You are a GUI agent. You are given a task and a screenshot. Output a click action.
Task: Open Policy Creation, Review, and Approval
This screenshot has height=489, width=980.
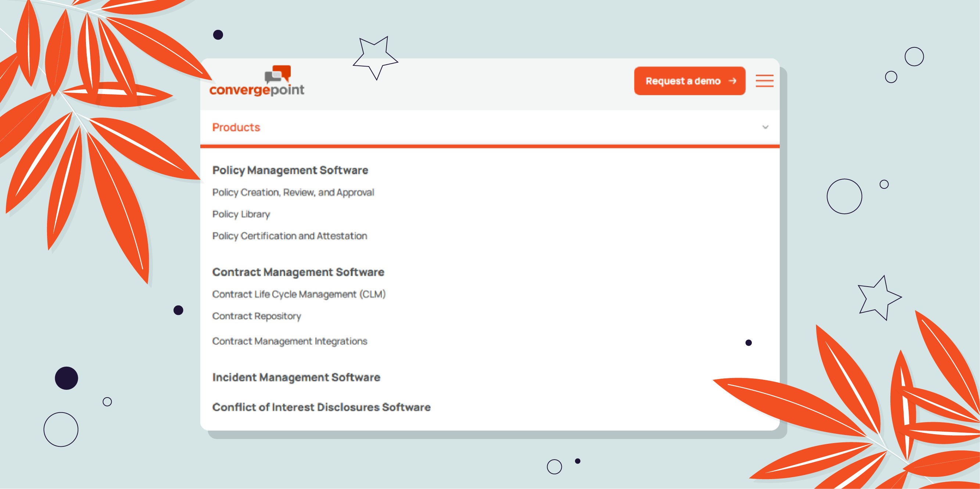click(293, 193)
